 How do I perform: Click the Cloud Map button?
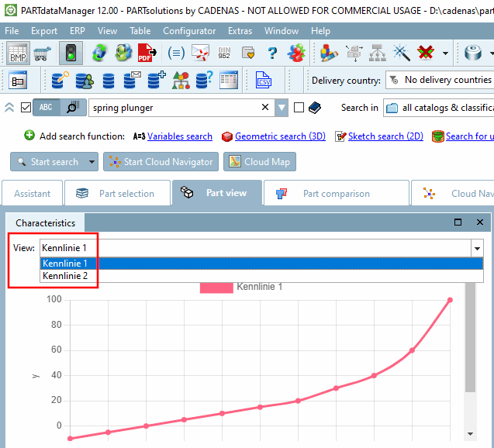pyautogui.click(x=260, y=162)
